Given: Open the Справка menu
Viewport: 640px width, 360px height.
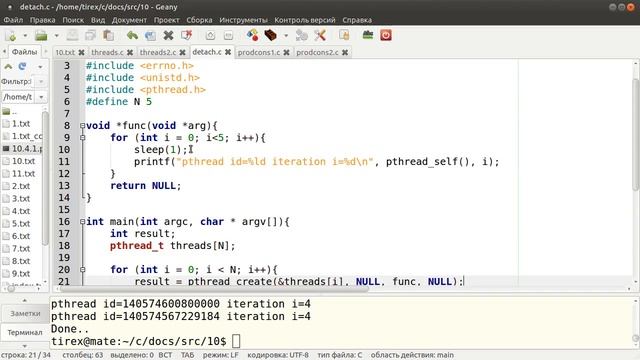Looking at the screenshot, I should coord(357,20).
